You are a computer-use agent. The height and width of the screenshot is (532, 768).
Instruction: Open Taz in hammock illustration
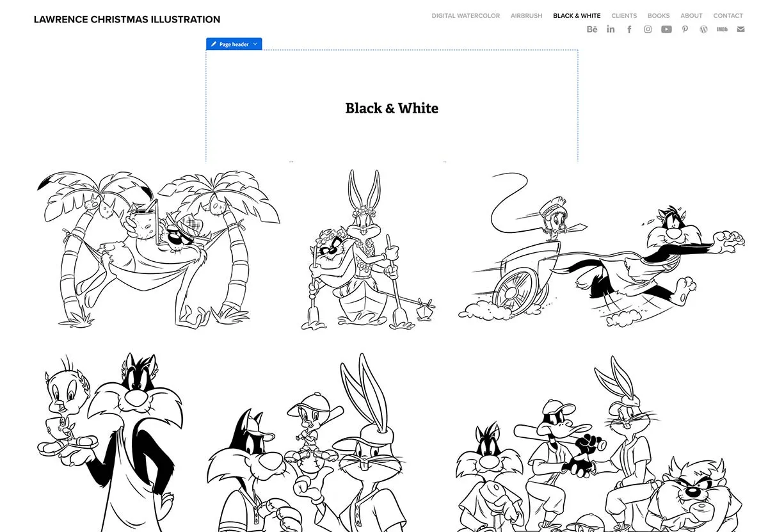coord(159,248)
